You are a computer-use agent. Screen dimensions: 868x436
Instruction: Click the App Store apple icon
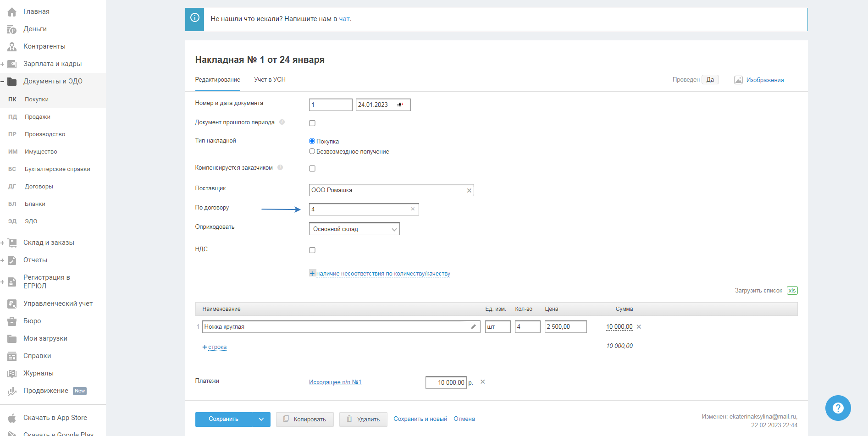point(12,418)
